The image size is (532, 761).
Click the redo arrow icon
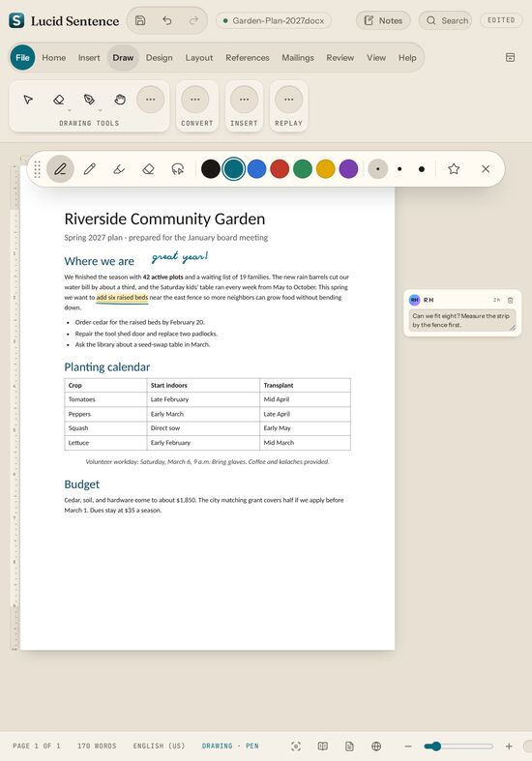click(193, 20)
